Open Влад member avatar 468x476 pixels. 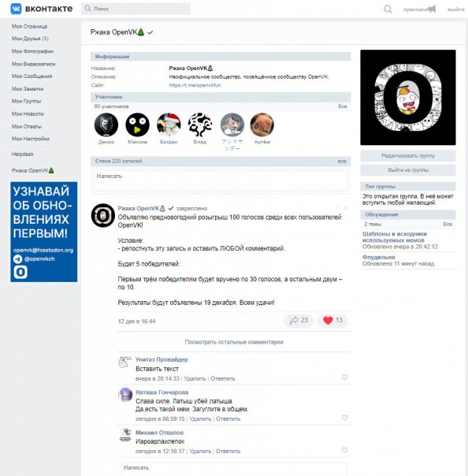point(200,125)
